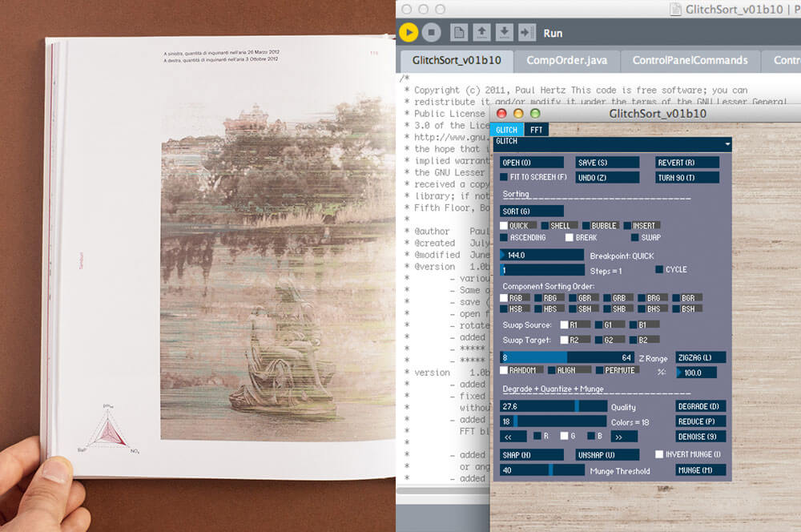
Task: Adjust the Quality slider showing 27.6
Action: pyautogui.click(x=553, y=406)
